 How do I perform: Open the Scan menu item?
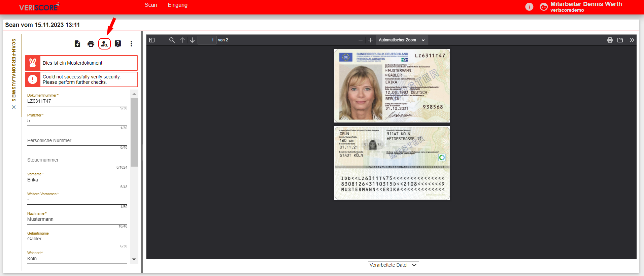(151, 5)
